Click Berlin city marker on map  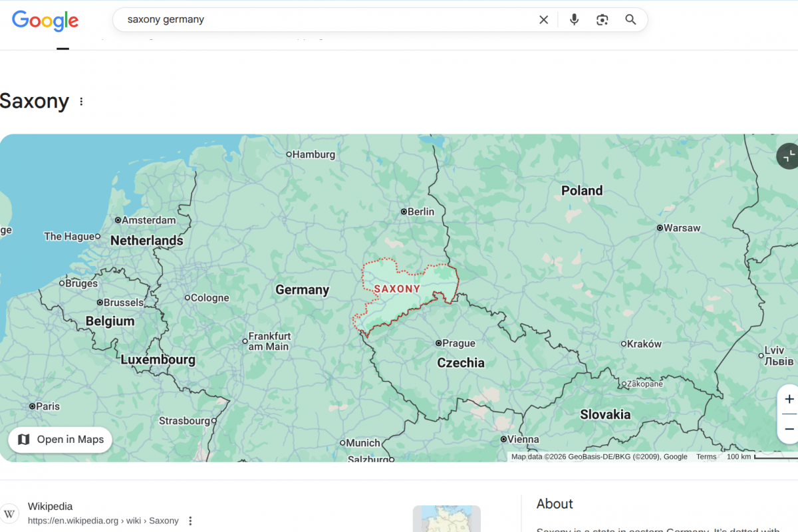(404, 211)
